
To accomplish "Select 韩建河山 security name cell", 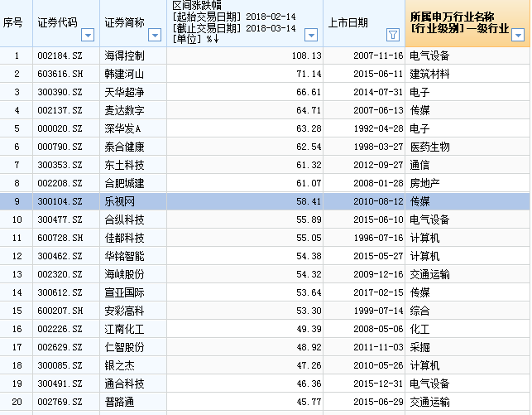I will [x=124, y=74].
